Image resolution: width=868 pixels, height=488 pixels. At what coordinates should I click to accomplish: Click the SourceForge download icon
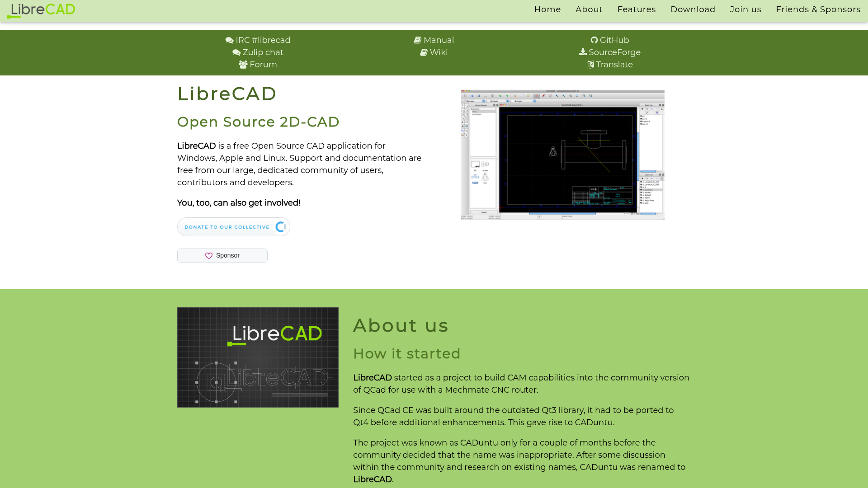583,52
